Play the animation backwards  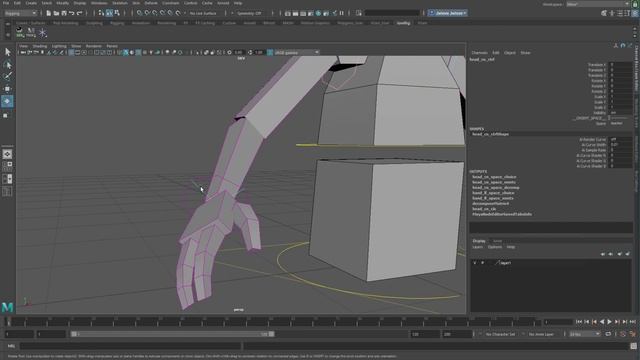coord(602,322)
